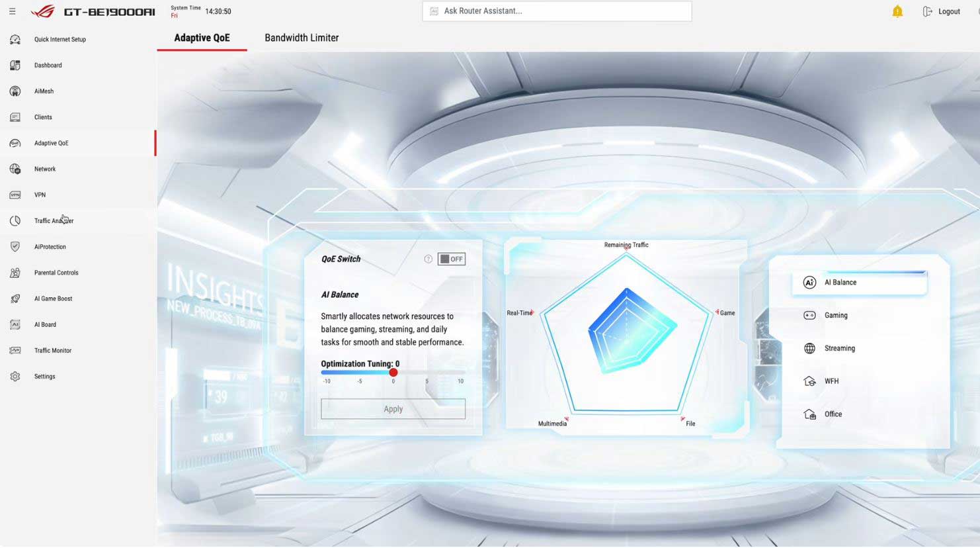Click the Office building icon
This screenshot has width=980, height=548.
(809, 414)
